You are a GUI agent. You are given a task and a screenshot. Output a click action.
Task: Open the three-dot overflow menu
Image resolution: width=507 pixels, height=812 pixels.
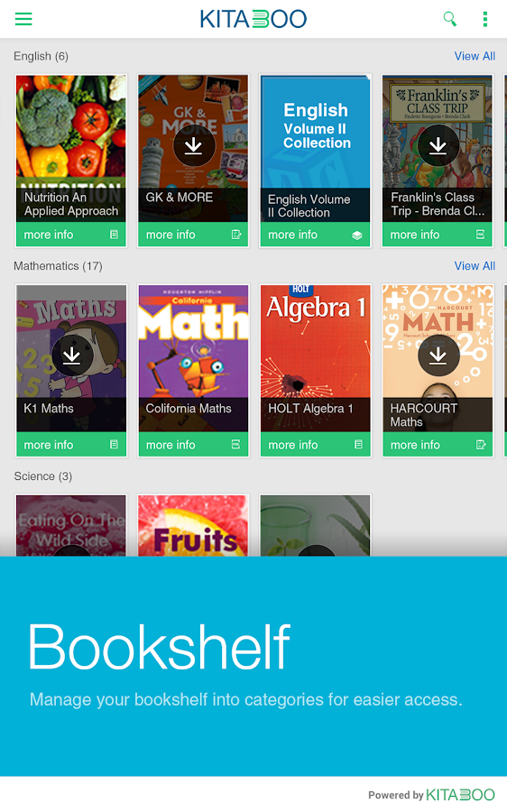point(484,19)
